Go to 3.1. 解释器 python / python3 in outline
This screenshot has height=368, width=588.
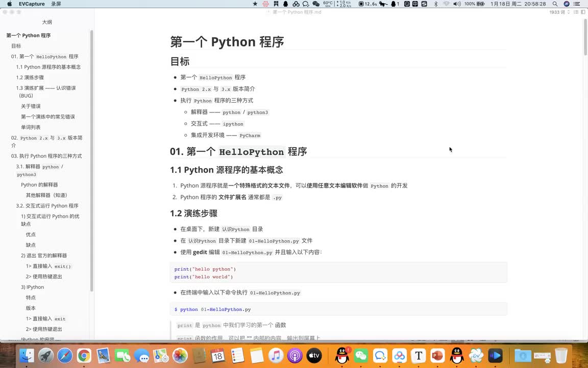(40, 170)
